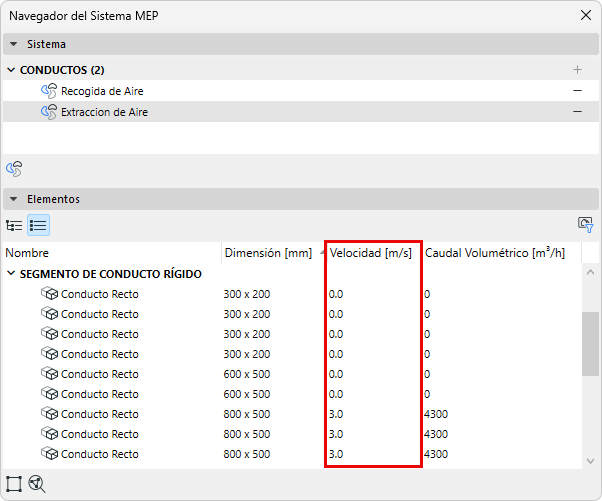Collapse the CONDUCTOS (2) group

(12, 70)
